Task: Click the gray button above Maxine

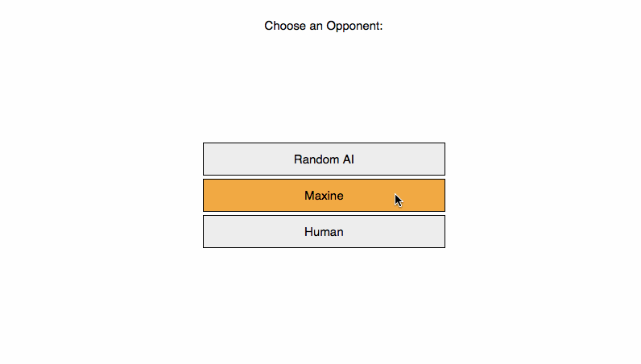Action: (324, 159)
